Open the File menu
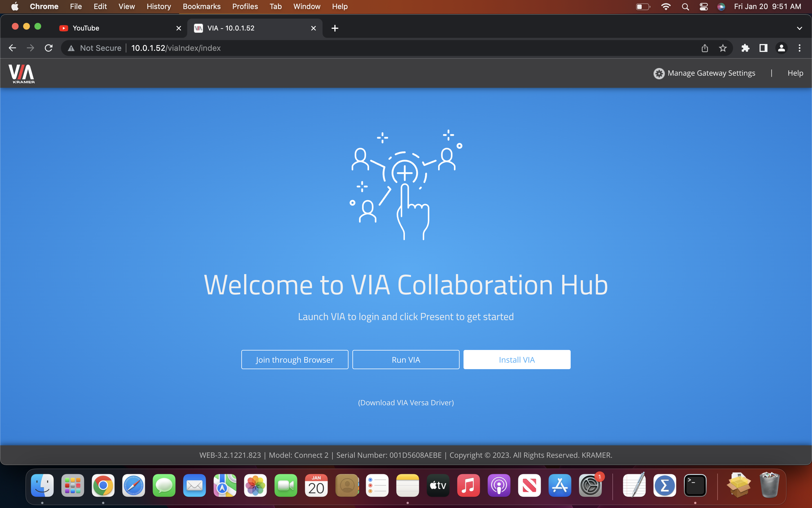812x508 pixels. click(x=76, y=6)
